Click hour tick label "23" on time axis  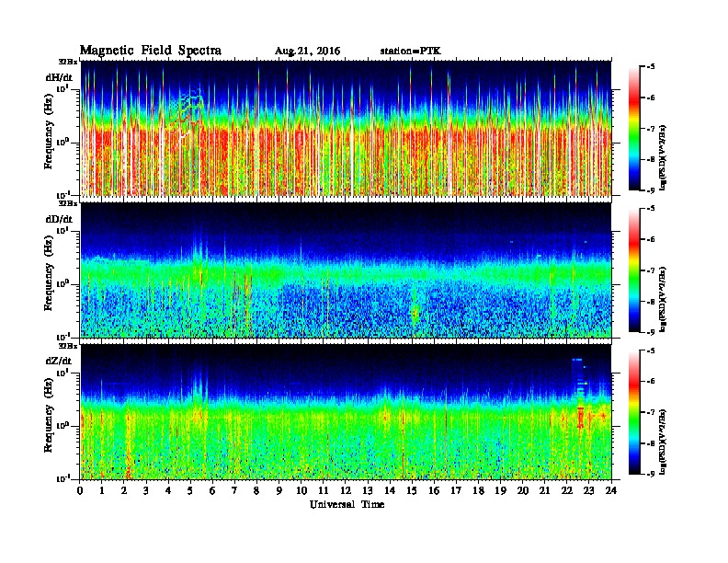click(589, 490)
